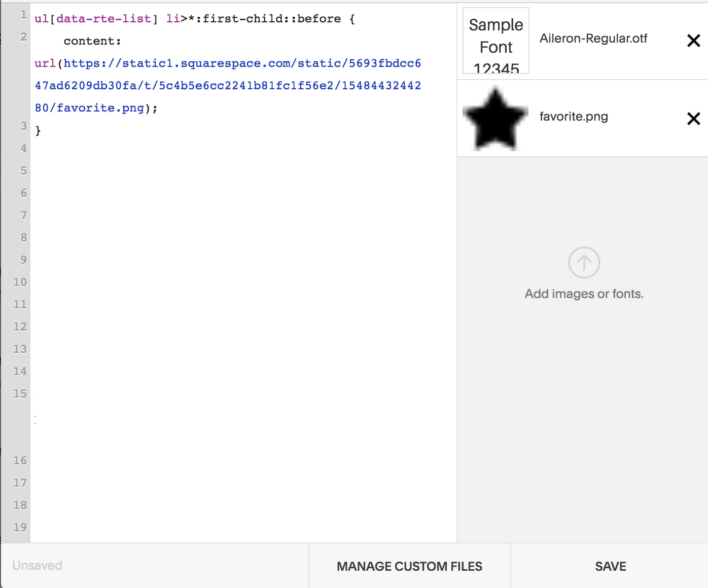Select the url keyword in the CSS code
The height and width of the screenshot is (588, 708).
pos(45,63)
